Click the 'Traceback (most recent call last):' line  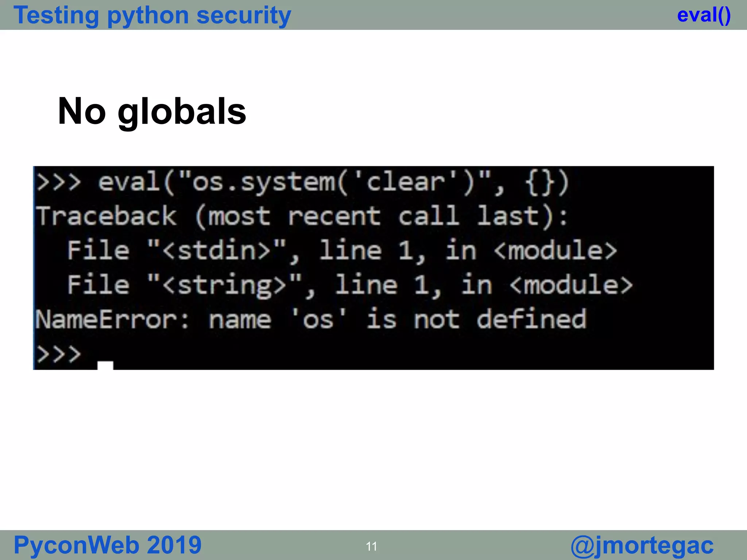(x=302, y=217)
